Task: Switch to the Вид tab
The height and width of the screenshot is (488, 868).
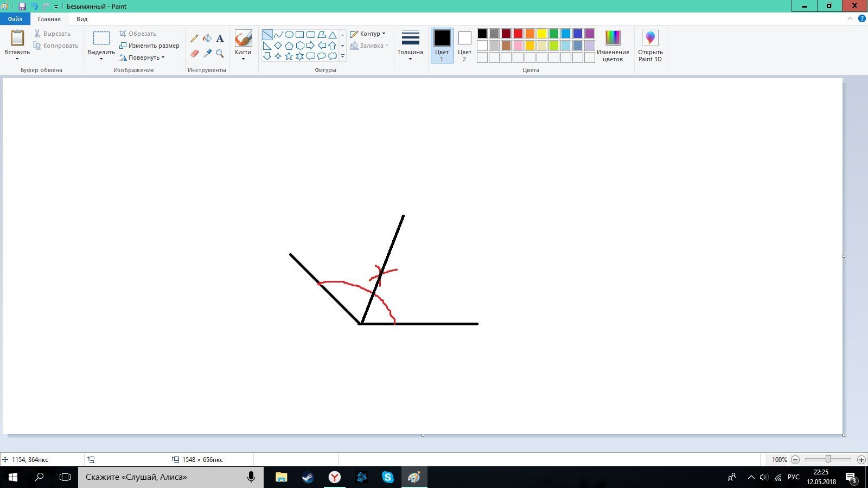Action: [x=82, y=19]
